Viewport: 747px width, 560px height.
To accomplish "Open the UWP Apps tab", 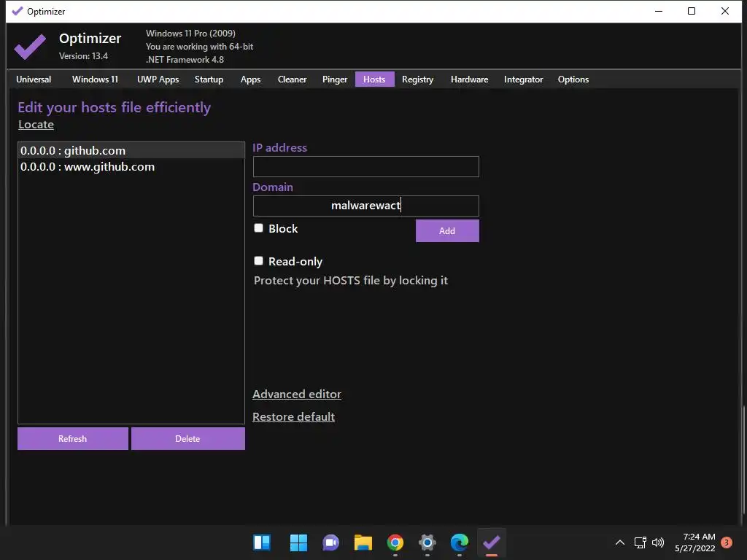I will tap(158, 79).
